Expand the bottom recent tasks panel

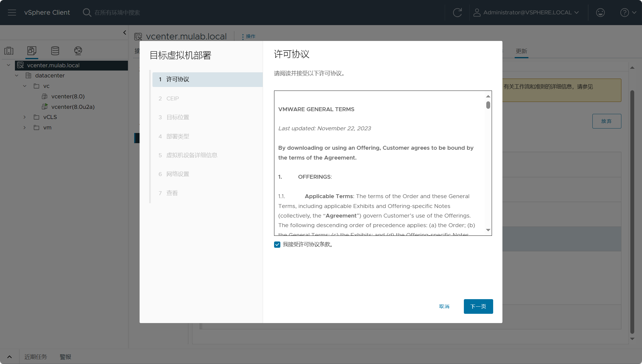point(10,357)
